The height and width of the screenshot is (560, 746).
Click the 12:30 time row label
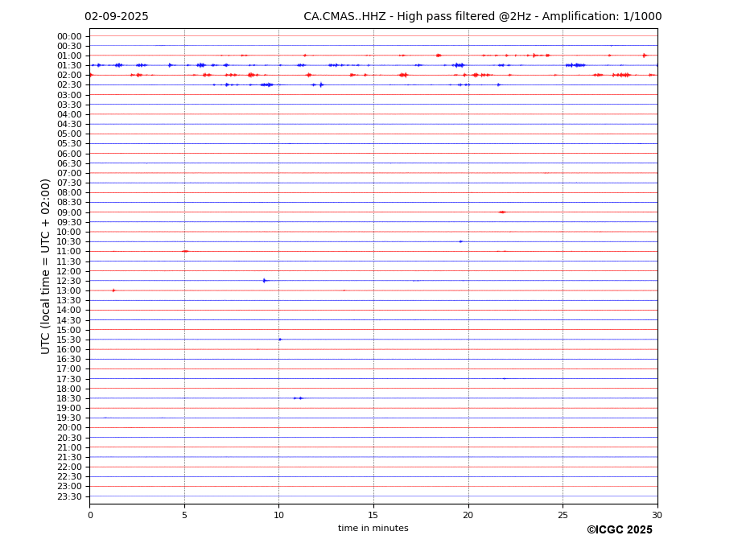click(x=69, y=281)
